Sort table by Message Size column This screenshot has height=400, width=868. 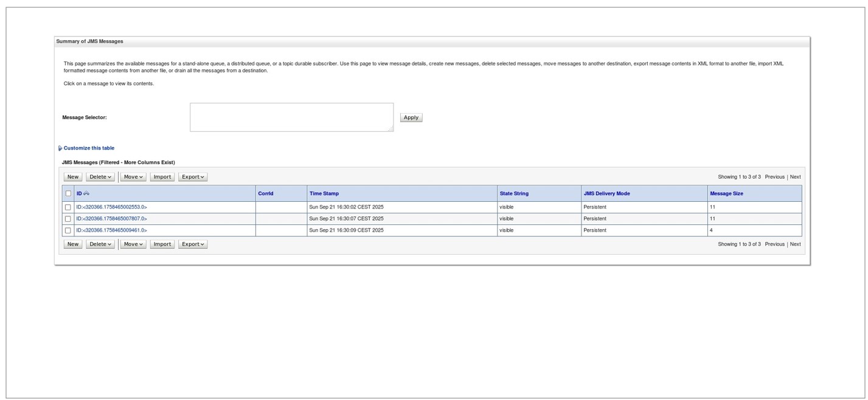(x=726, y=194)
